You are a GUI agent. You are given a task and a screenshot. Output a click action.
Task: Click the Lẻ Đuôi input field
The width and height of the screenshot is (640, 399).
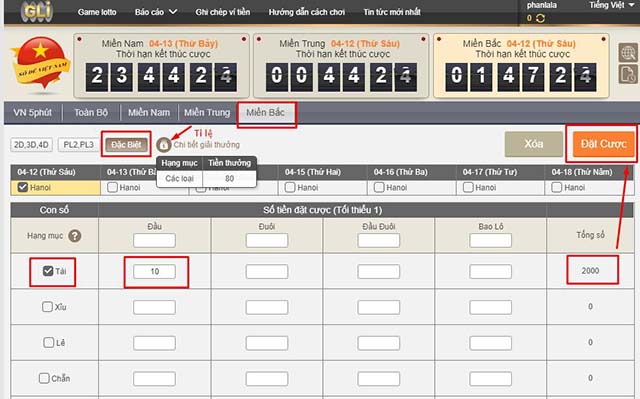click(267, 343)
